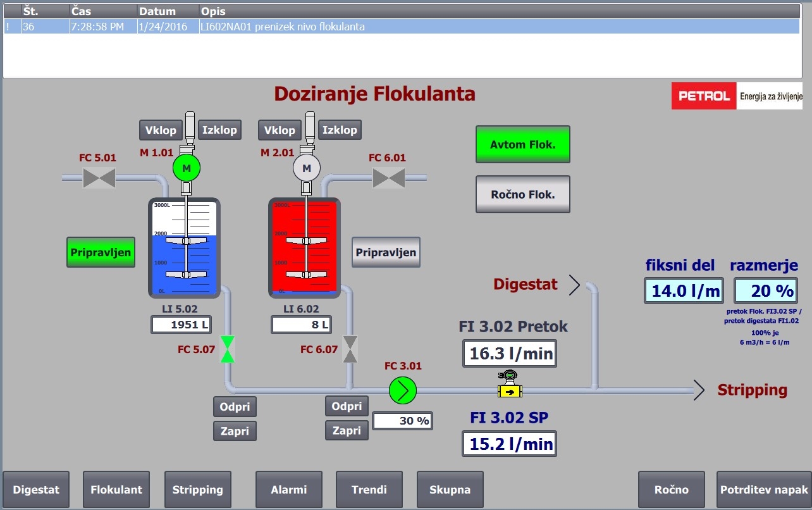This screenshot has height=510, width=812.
Task: Select the FC 6.01 inlet valve symbol
Action: [x=388, y=178]
